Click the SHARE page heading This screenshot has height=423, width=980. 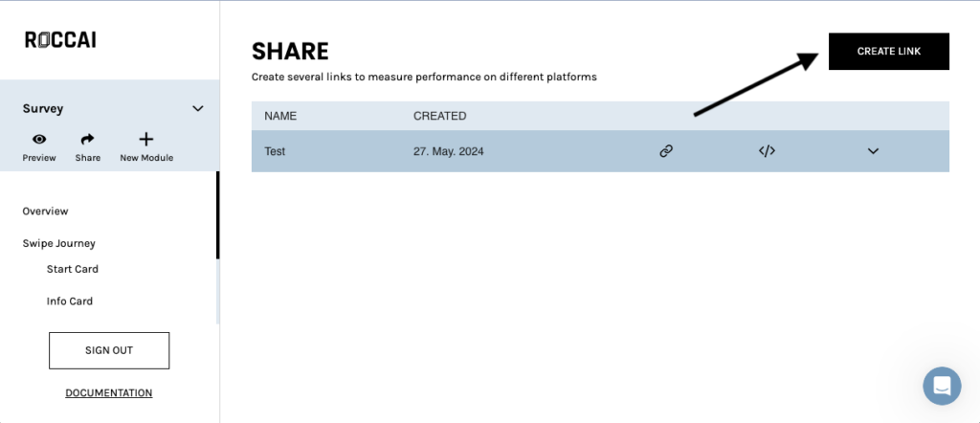(290, 52)
